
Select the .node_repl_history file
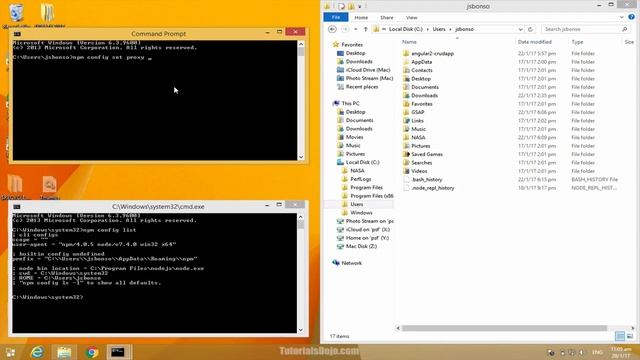pos(433,188)
